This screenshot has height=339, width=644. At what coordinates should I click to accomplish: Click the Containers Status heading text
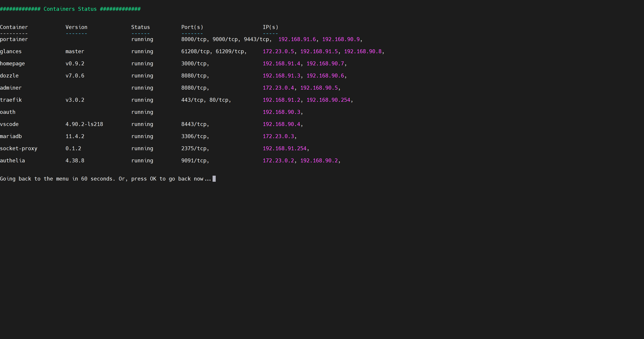[x=70, y=9]
